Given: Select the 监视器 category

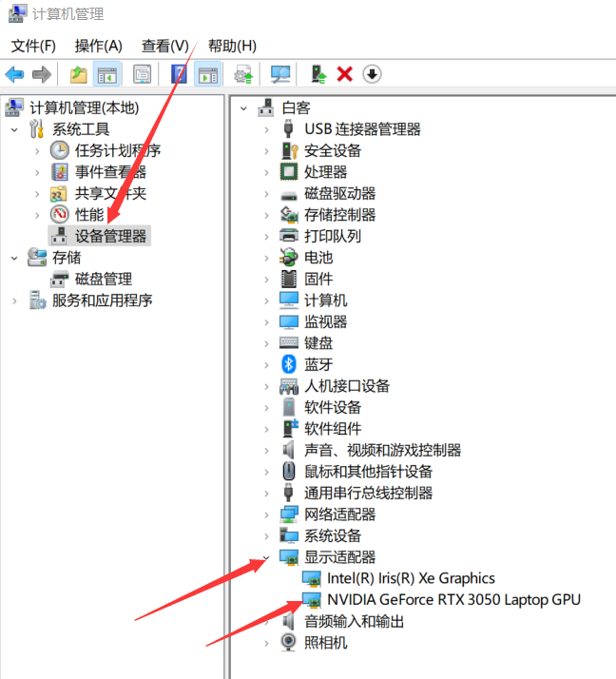Looking at the screenshot, I should [x=325, y=321].
